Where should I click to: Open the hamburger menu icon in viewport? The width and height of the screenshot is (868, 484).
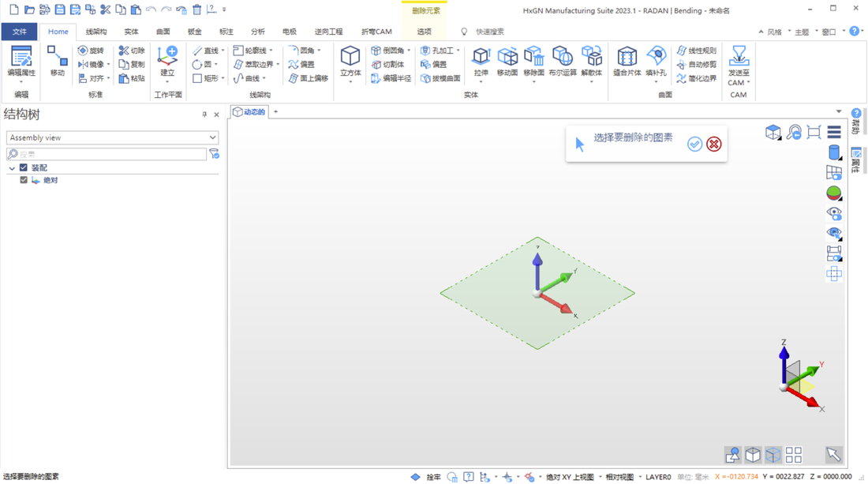pos(834,133)
